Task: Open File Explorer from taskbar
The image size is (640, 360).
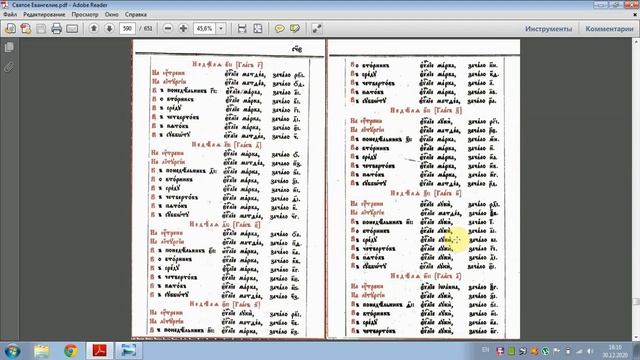Action: (x=42, y=351)
